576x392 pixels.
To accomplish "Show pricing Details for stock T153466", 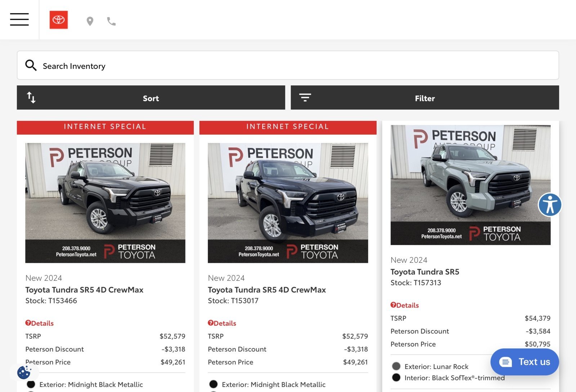I will (x=40, y=323).
